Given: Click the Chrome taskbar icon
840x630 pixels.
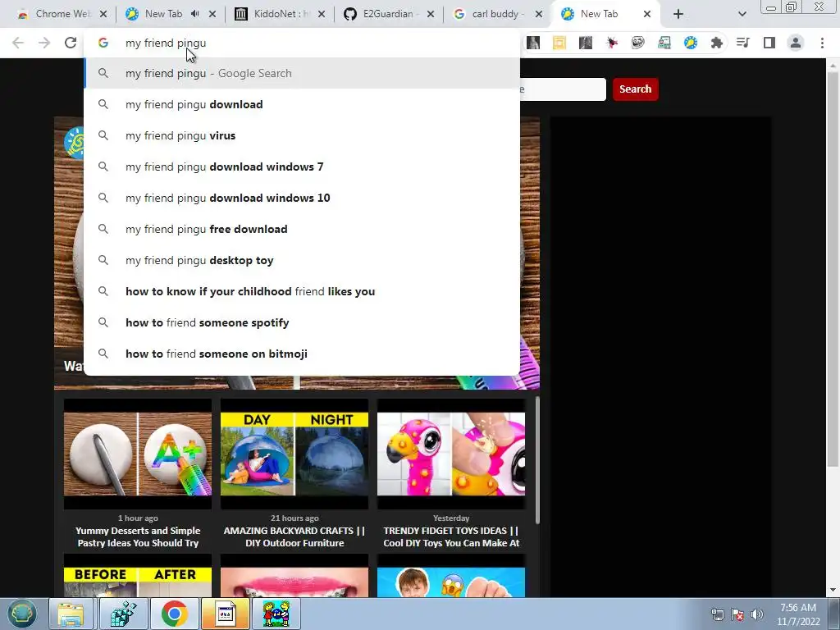Looking at the screenshot, I should [175, 614].
